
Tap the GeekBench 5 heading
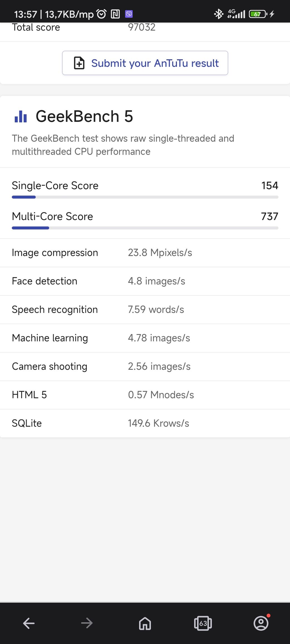click(84, 116)
